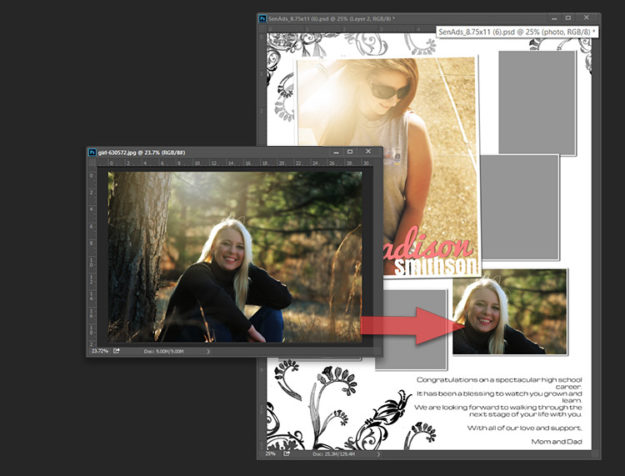This screenshot has width=625, height=476.
Task: Click export icon in girl-630572.jpg status bar
Action: pos(117,351)
